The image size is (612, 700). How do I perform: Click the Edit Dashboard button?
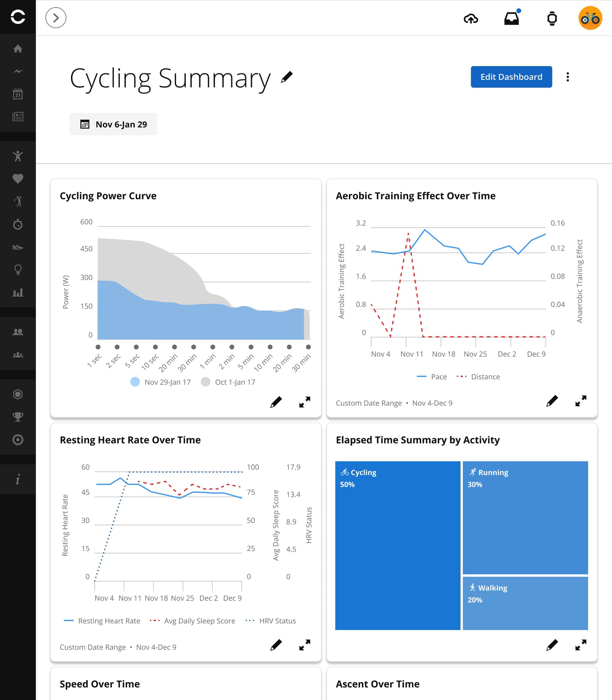[x=511, y=77]
